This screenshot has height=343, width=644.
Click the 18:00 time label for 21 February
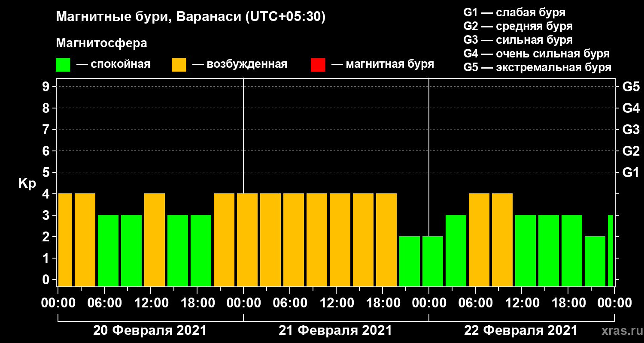[383, 303]
